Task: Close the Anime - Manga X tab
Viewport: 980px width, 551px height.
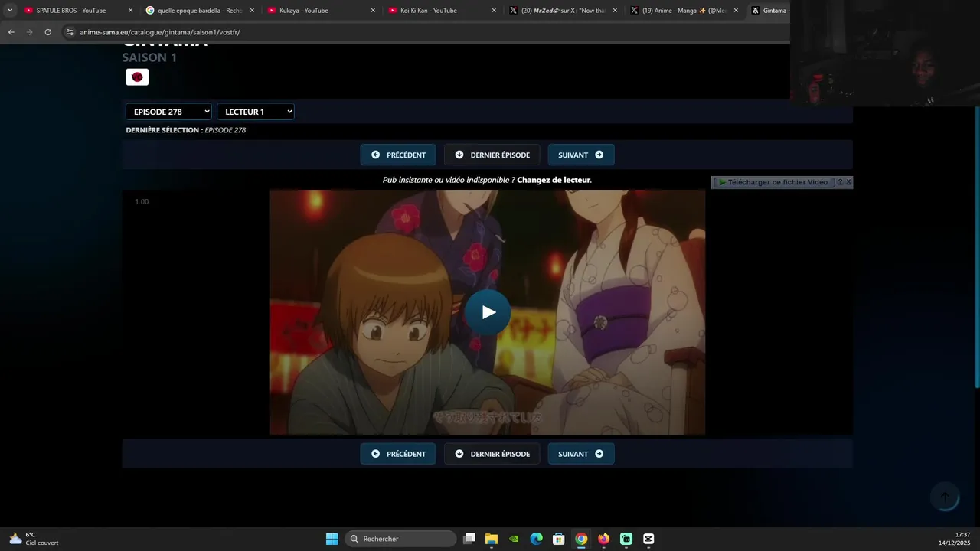Action: click(x=736, y=11)
